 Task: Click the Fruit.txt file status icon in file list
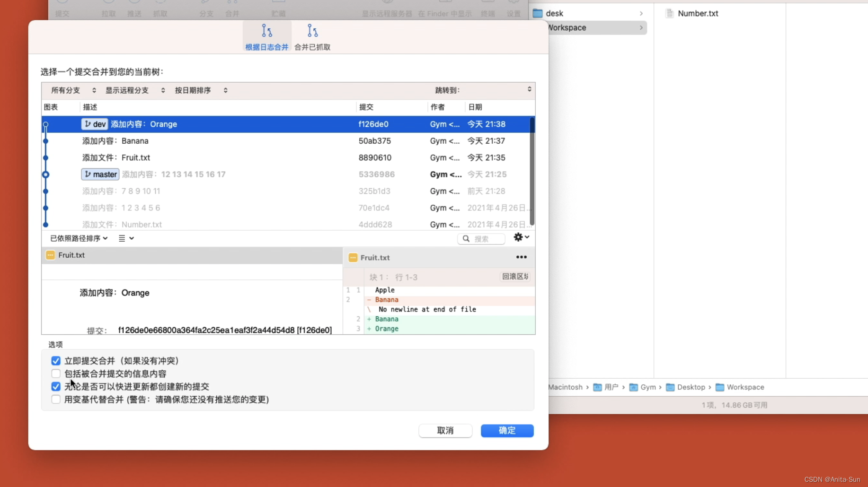(x=50, y=255)
